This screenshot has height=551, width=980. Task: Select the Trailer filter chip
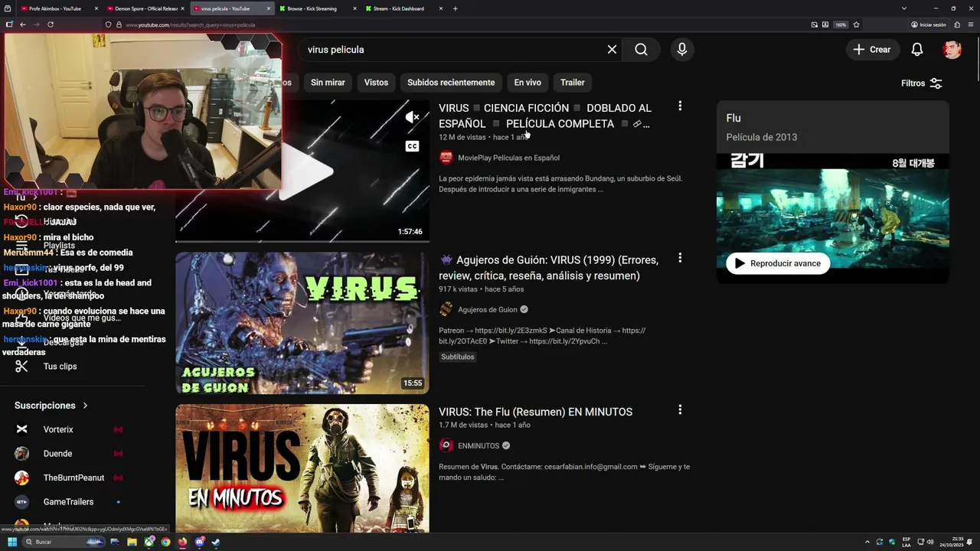pos(572,83)
